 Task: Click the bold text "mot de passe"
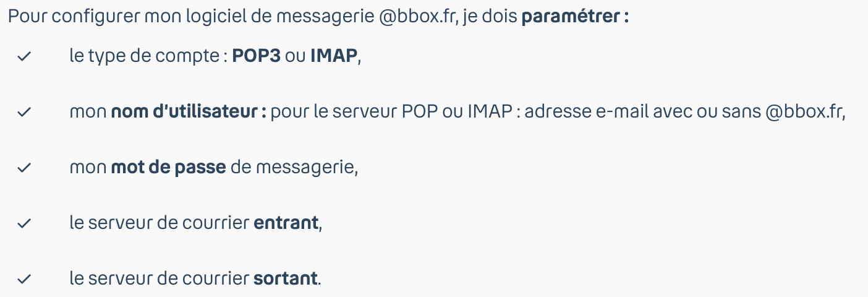coord(168,167)
